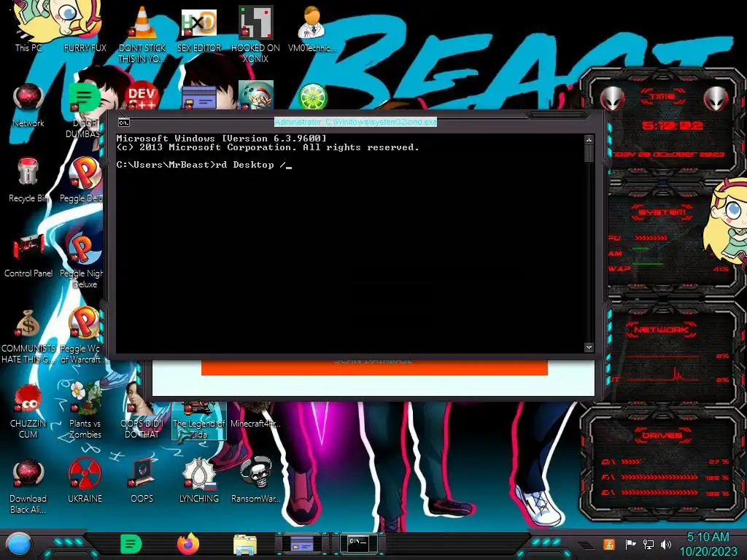Open the HOOKED ON XONIX icon
Image resolution: width=747 pixels, height=560 pixels.
pyautogui.click(x=256, y=34)
